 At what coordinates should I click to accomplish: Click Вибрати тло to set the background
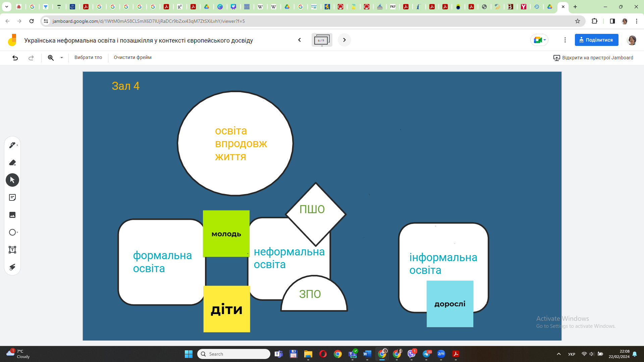88,57
